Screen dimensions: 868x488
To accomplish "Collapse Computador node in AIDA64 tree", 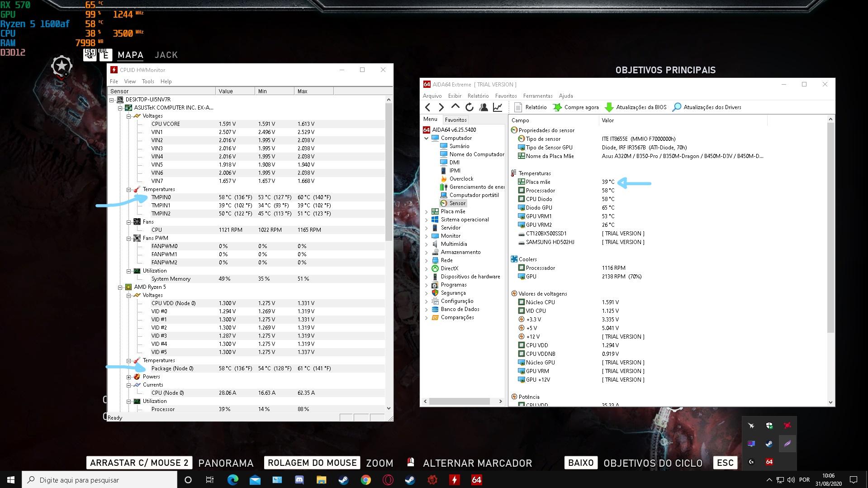I will pyautogui.click(x=426, y=138).
